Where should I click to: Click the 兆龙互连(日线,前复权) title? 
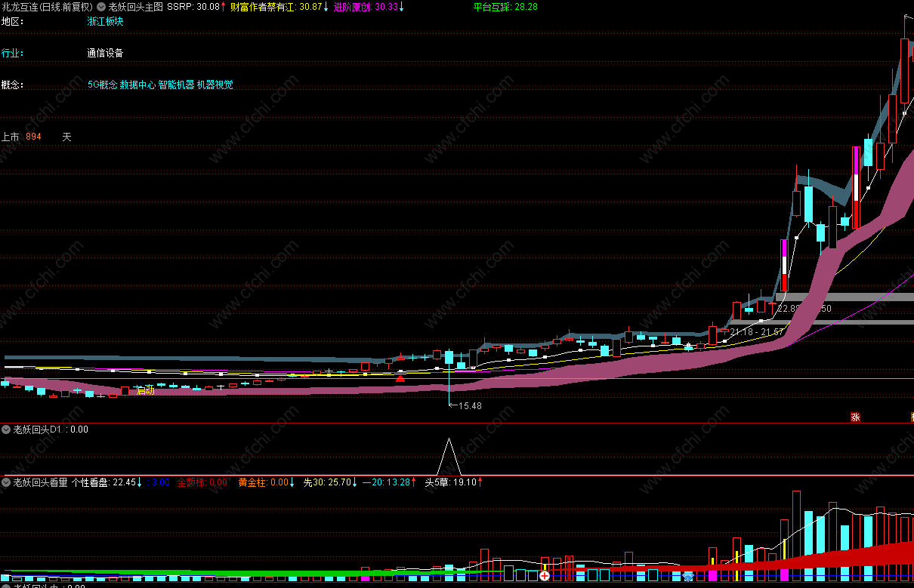tap(47, 6)
